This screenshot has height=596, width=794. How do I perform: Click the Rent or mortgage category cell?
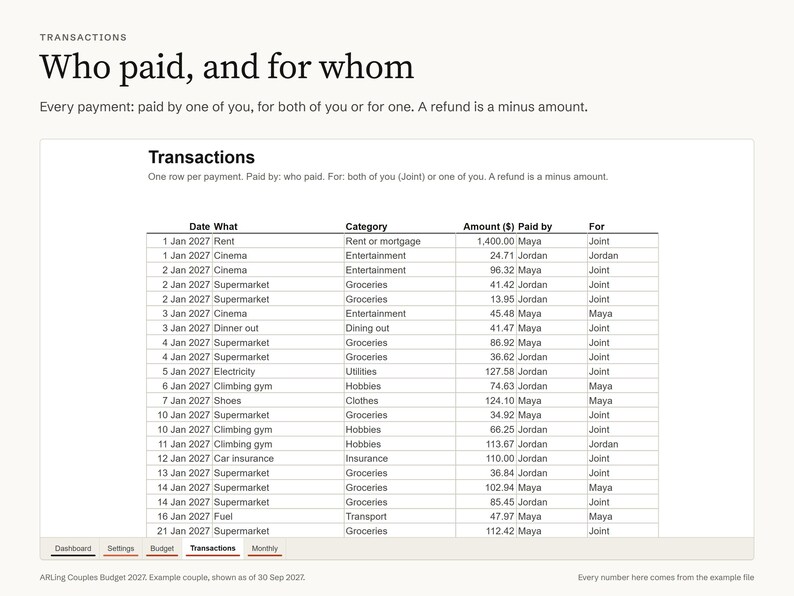coord(400,242)
